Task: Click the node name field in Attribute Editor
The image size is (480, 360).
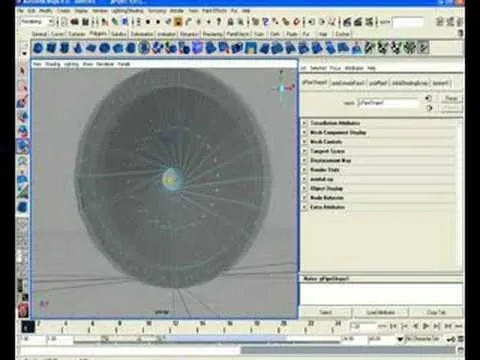Action: [x=387, y=103]
